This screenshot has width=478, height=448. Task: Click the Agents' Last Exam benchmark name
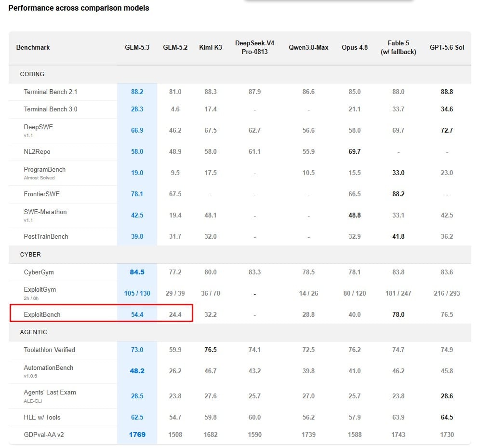tap(50, 393)
